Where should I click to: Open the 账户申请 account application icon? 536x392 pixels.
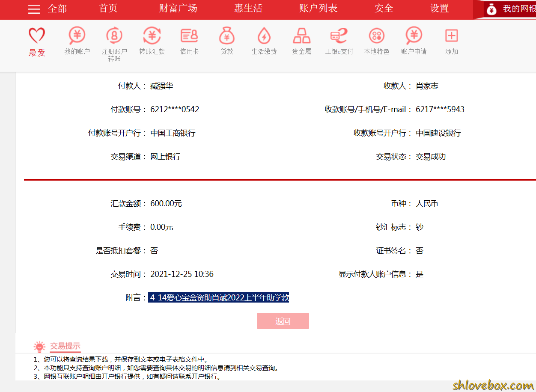coord(414,36)
